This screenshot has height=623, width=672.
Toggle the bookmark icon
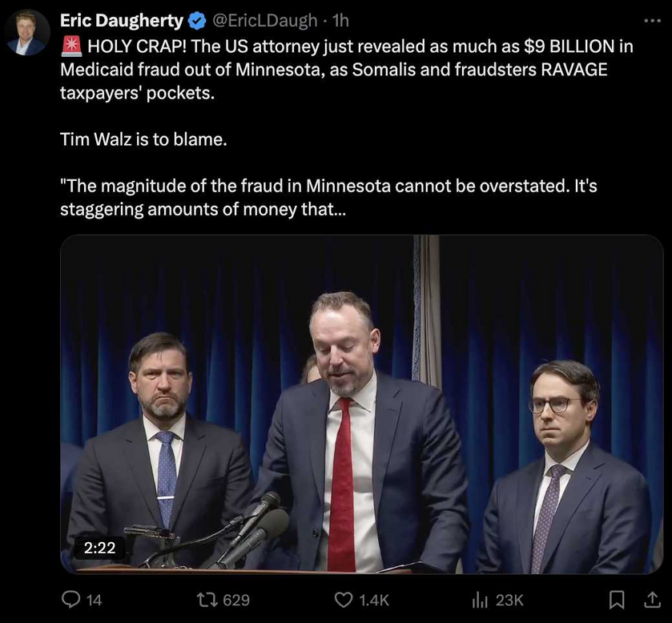pos(616,600)
